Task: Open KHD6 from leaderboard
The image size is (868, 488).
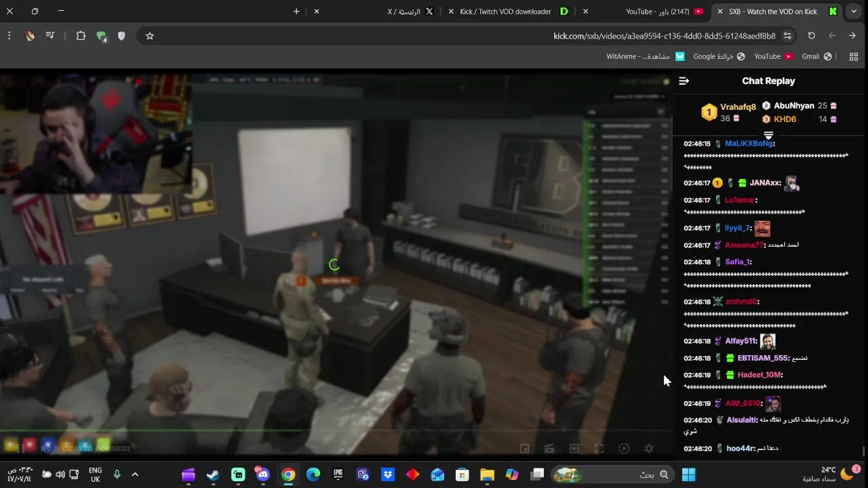Action: click(x=785, y=119)
